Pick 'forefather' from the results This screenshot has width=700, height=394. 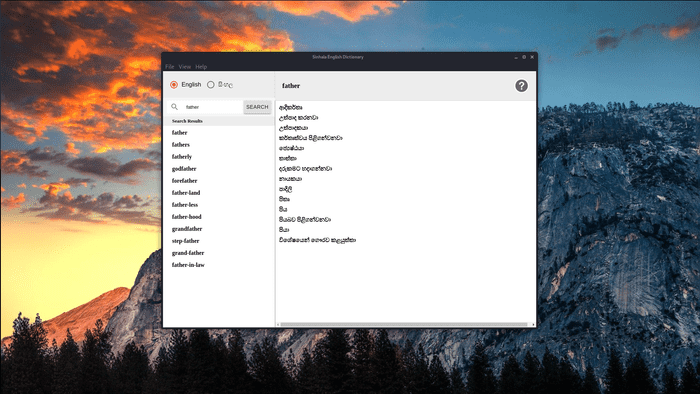(184, 181)
